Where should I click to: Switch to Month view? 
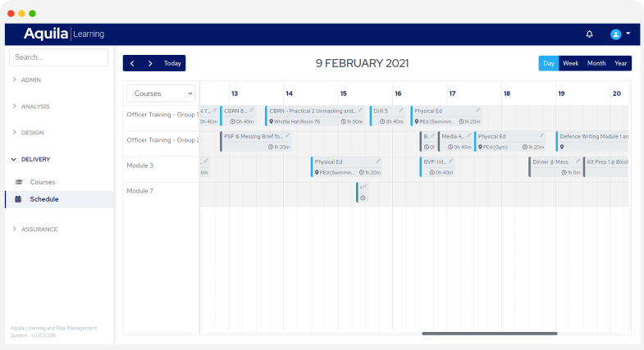[596, 63]
